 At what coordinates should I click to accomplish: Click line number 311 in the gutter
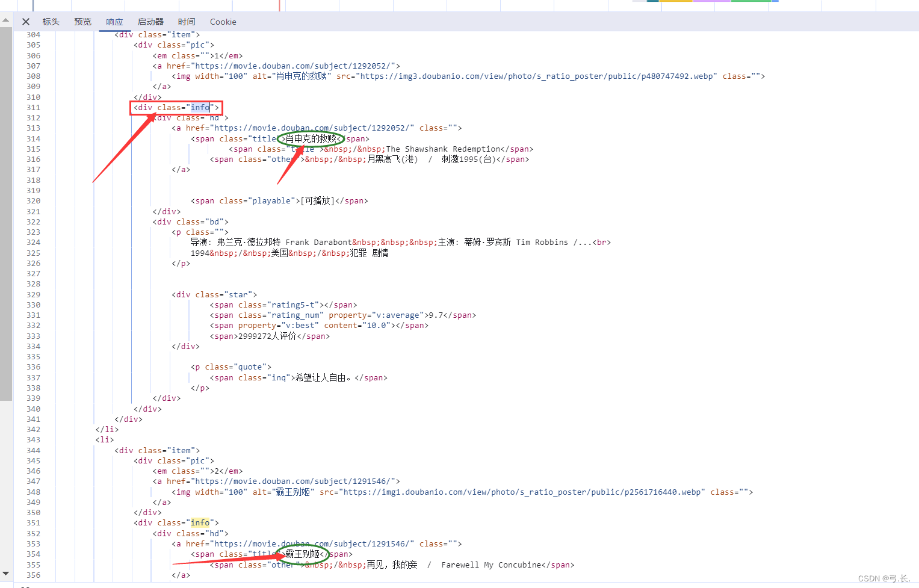click(34, 108)
